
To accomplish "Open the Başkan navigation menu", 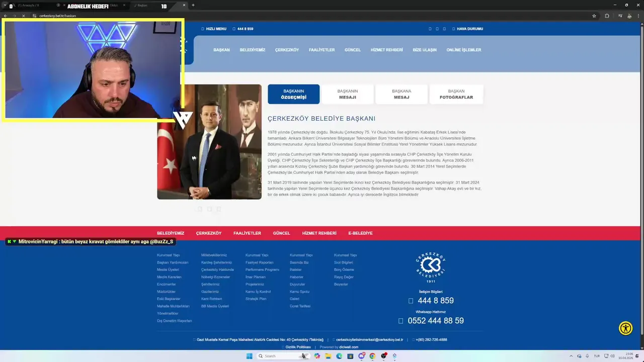I will (x=221, y=50).
